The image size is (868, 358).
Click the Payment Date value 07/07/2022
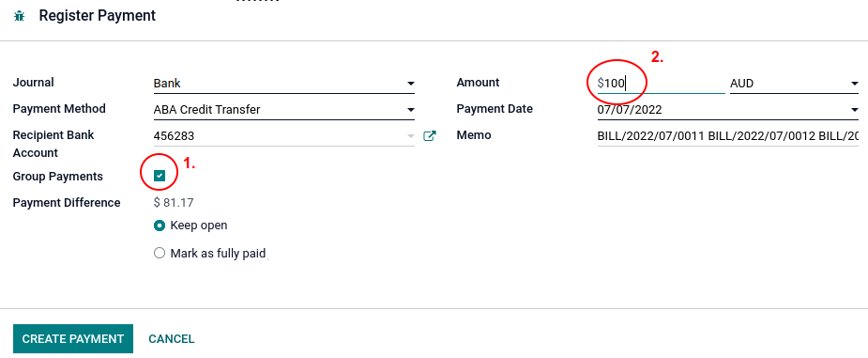(x=630, y=110)
